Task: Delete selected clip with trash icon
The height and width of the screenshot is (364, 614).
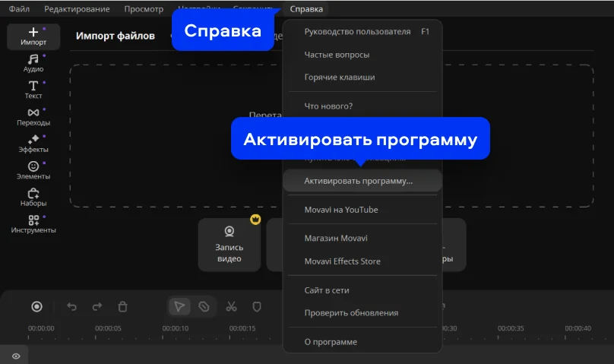Action: point(122,306)
